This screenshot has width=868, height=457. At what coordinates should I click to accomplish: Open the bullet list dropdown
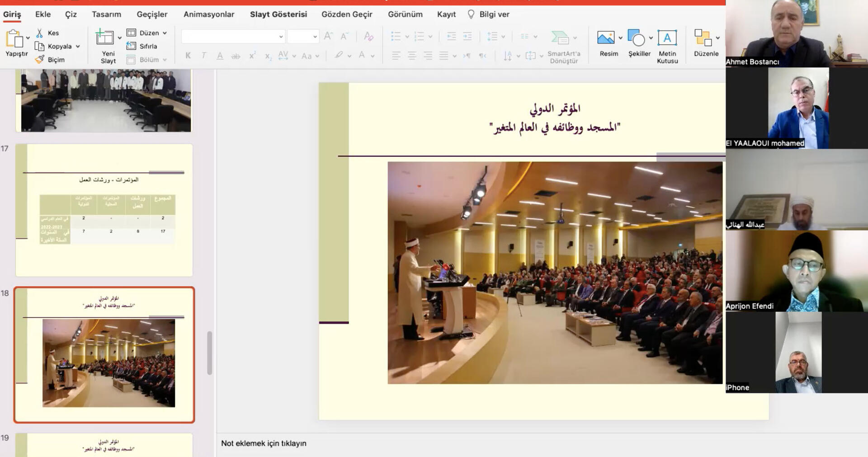tap(407, 36)
